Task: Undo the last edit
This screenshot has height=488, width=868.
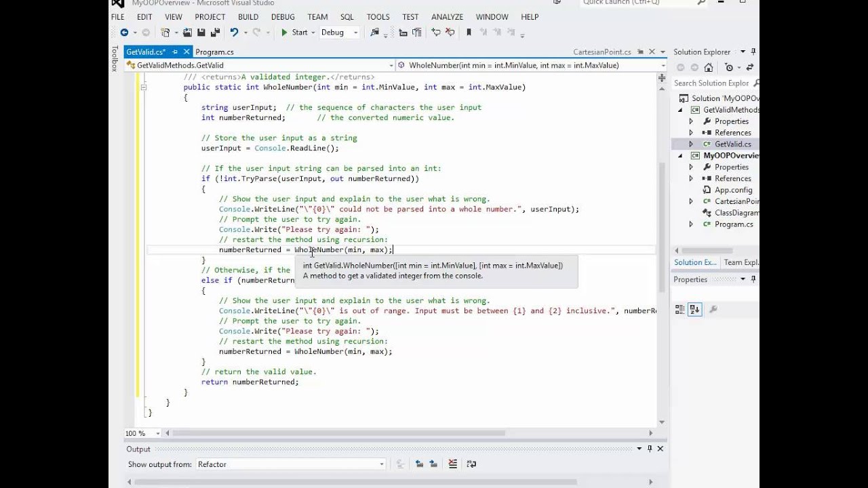Action: pyautogui.click(x=234, y=33)
